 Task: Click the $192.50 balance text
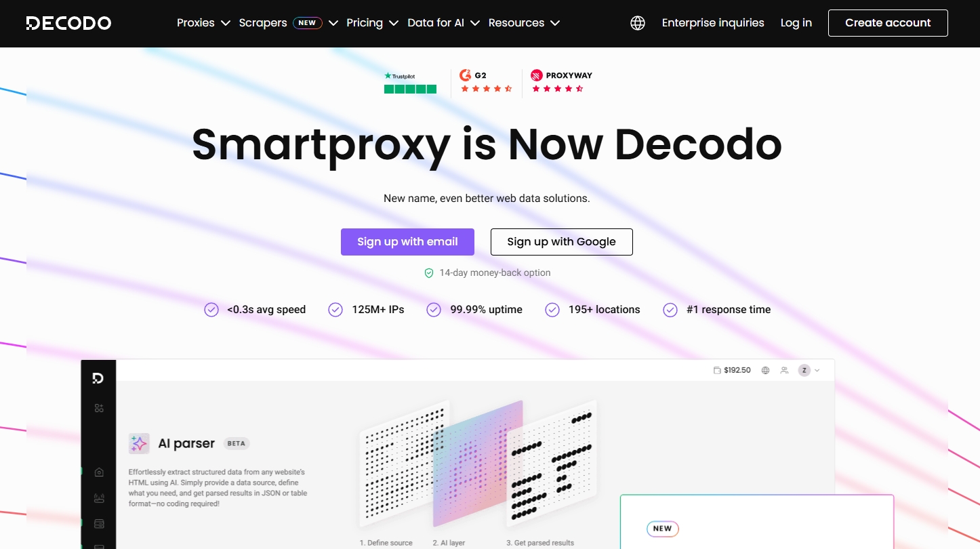[x=737, y=371]
